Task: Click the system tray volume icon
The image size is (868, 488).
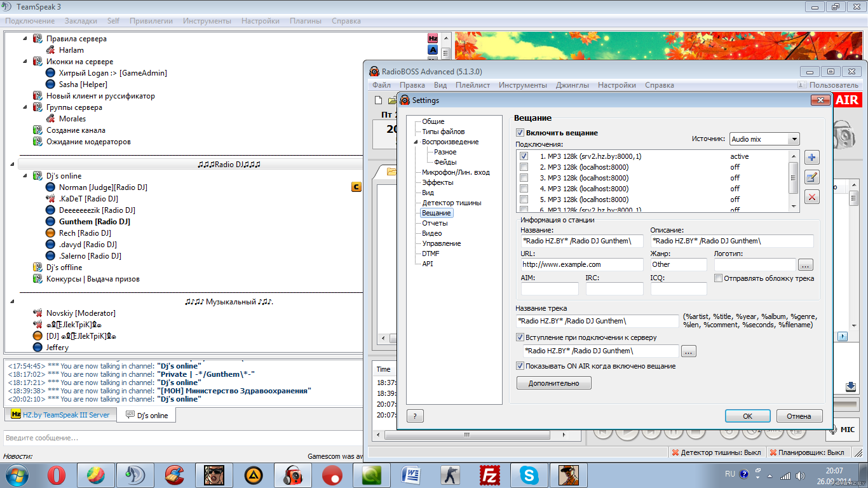Action: point(799,475)
